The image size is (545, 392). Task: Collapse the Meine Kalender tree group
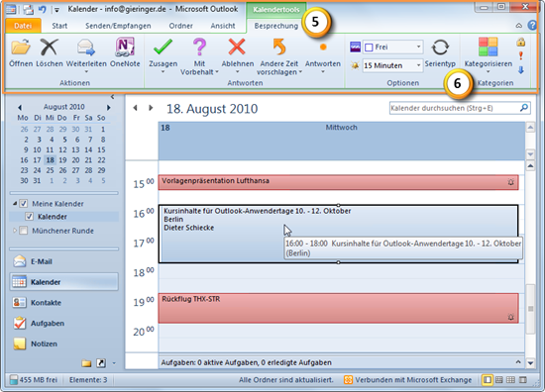point(15,203)
